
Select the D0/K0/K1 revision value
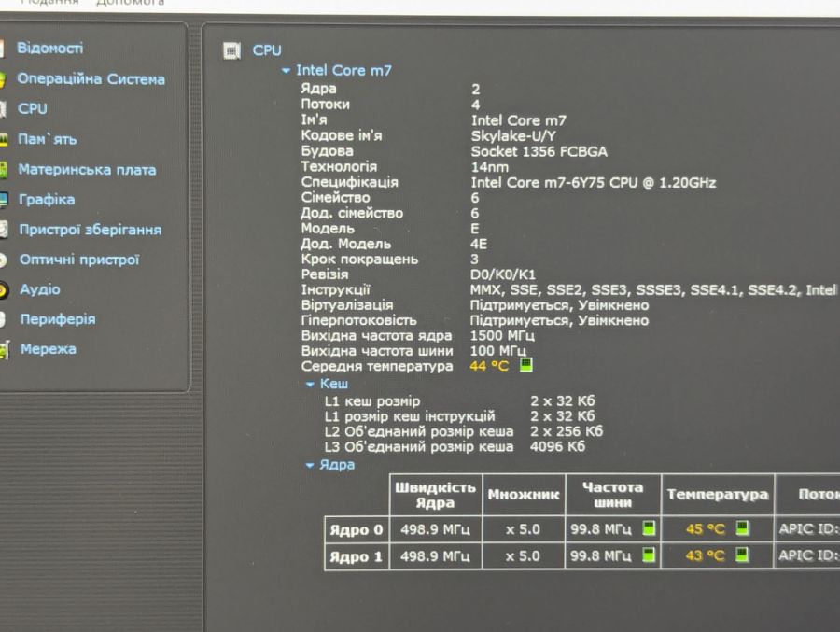502,275
